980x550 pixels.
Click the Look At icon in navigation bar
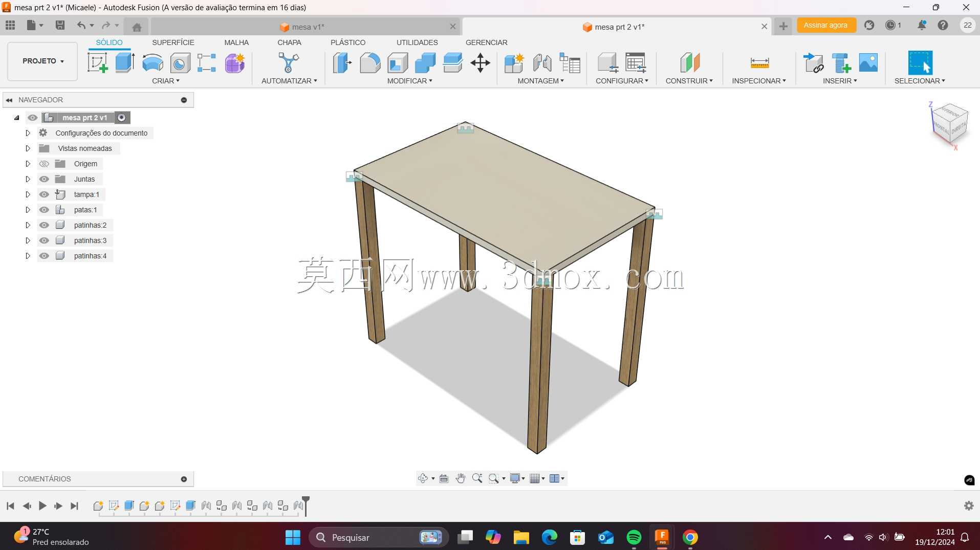point(444,478)
